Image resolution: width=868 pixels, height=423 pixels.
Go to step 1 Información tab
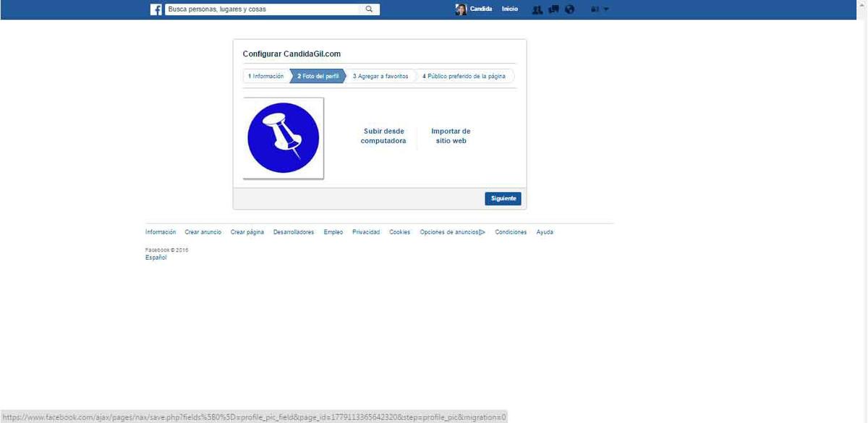click(266, 76)
